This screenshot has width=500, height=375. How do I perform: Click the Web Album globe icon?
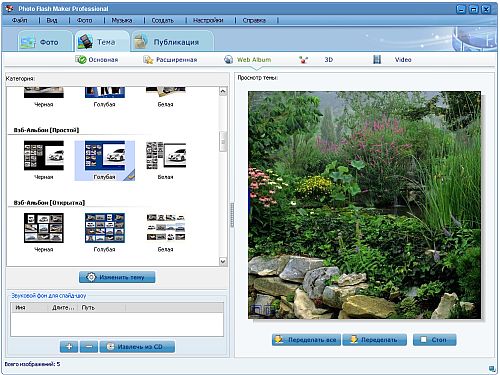228,60
